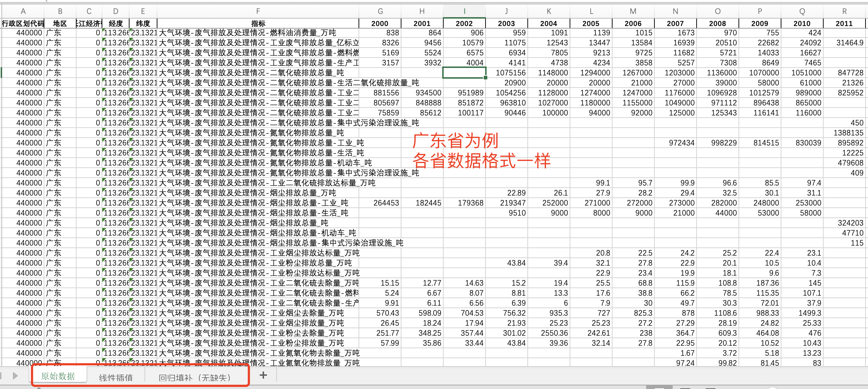Image resolution: width=868 pixels, height=389 pixels.
Task: Click the next-sheet navigation arrow
Action: pos(15,375)
